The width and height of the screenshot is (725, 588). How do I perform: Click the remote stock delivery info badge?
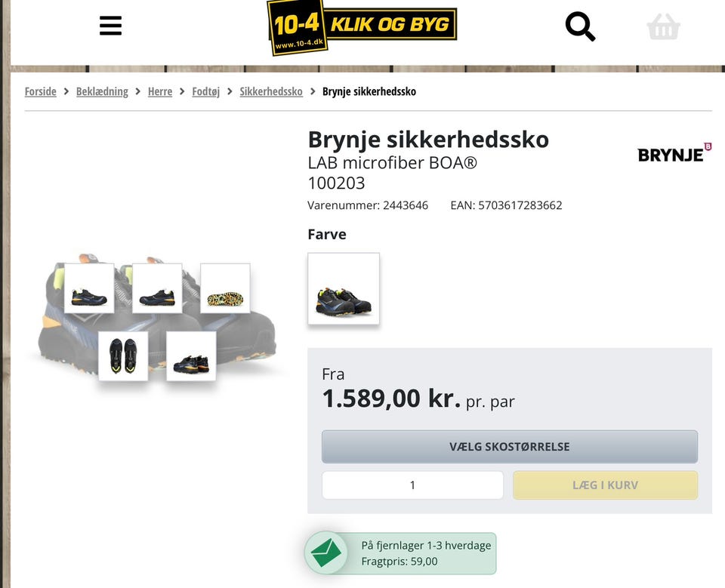pos(426,553)
